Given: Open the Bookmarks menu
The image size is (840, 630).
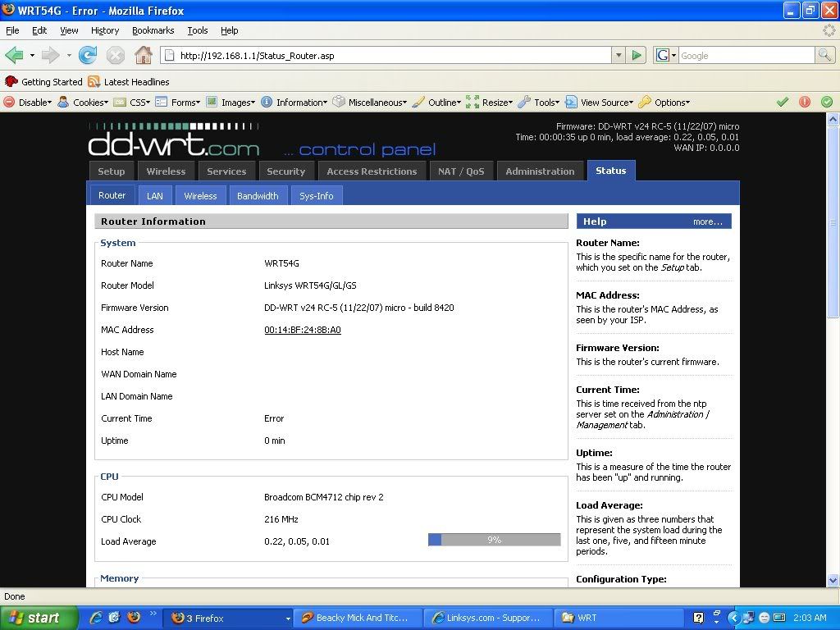Looking at the screenshot, I should click(153, 30).
